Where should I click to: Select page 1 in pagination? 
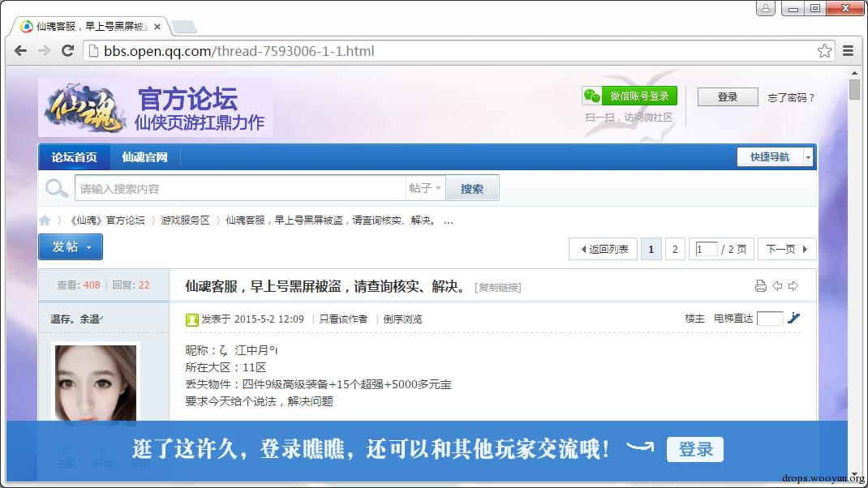click(x=651, y=249)
